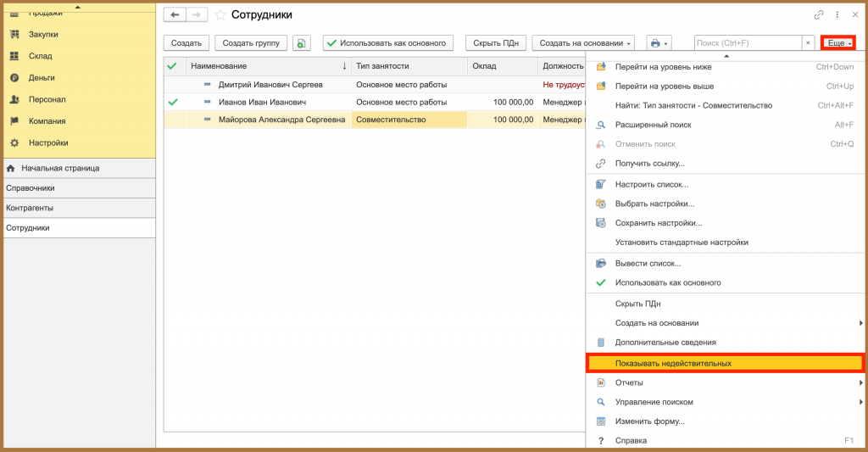The image size is (868, 452).
Task: Toggle Показывать недействительных menu option
Action: (x=726, y=363)
